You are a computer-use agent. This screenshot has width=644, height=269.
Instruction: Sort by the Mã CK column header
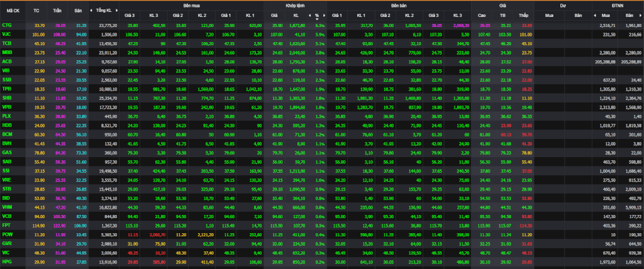[x=13, y=11]
